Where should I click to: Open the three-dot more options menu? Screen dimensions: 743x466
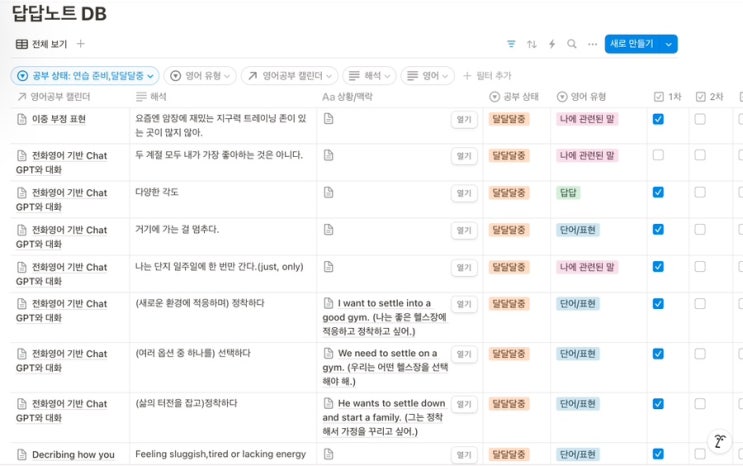(592, 44)
